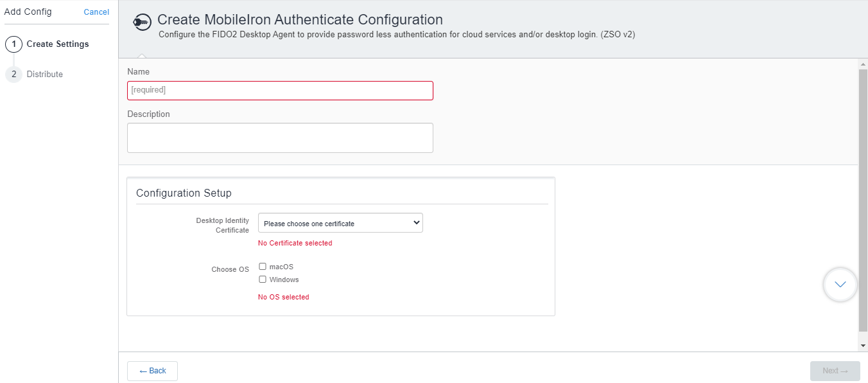Click scrollbar down arrow
The height and width of the screenshot is (383, 868).
click(863, 346)
